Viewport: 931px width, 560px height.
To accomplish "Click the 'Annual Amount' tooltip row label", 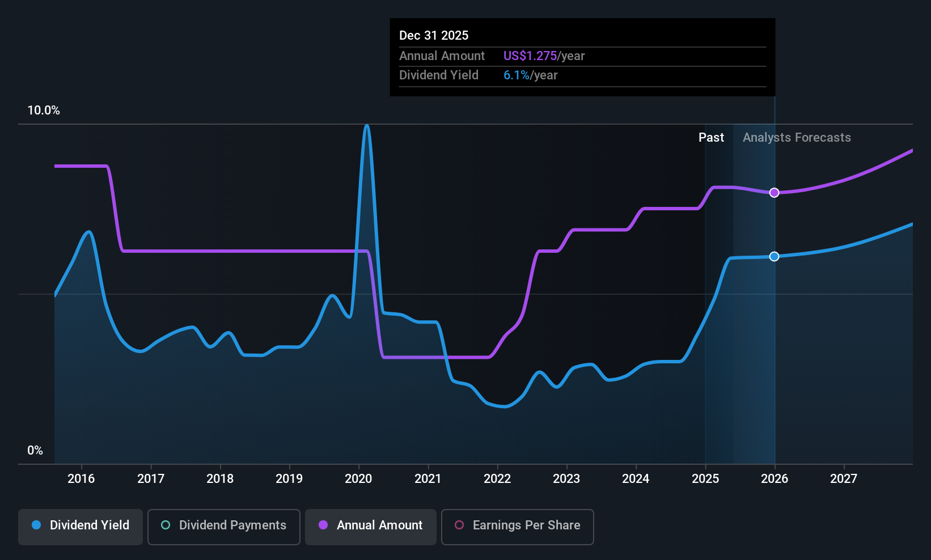I will 442,56.
